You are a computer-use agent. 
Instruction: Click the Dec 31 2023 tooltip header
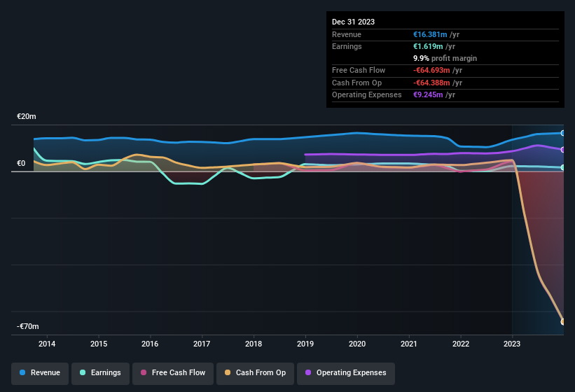point(353,22)
